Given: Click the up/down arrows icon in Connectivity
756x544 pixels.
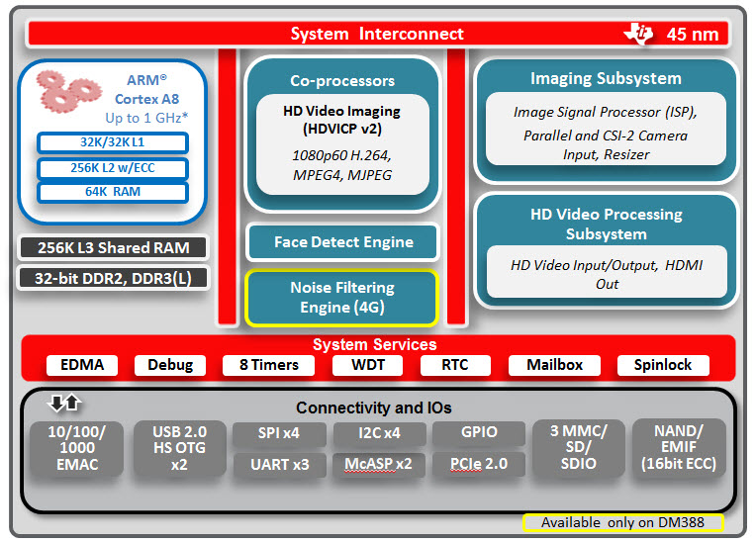Looking at the screenshot, I should pos(64,404).
